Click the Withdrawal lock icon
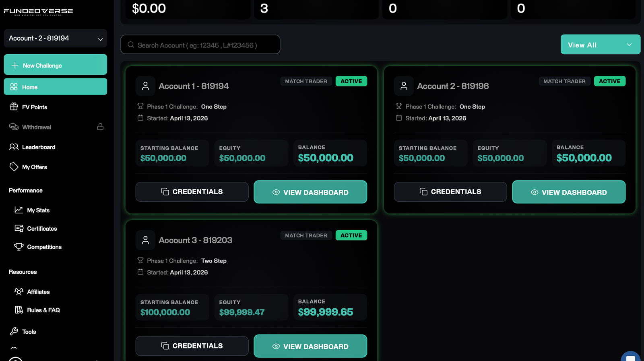644x361 pixels. pyautogui.click(x=100, y=127)
